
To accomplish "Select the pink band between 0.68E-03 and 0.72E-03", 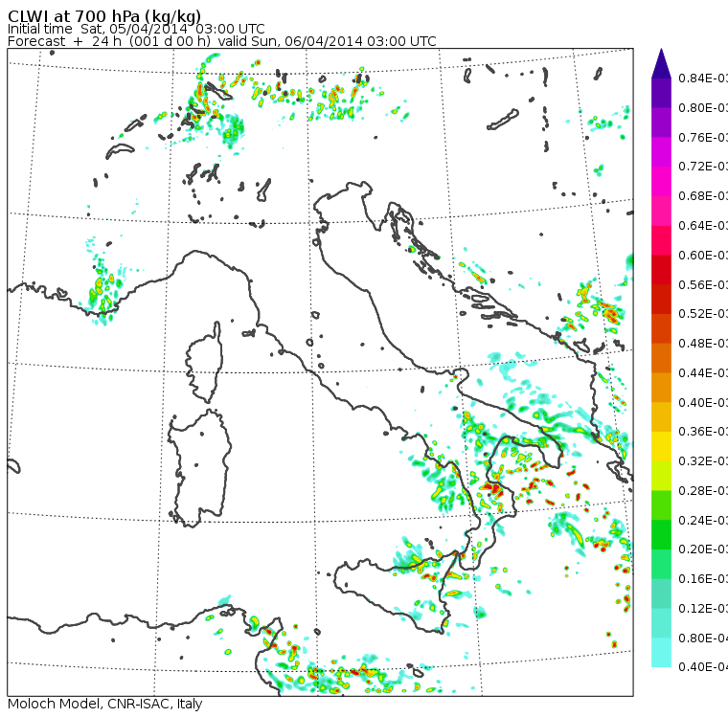I will point(661,181).
